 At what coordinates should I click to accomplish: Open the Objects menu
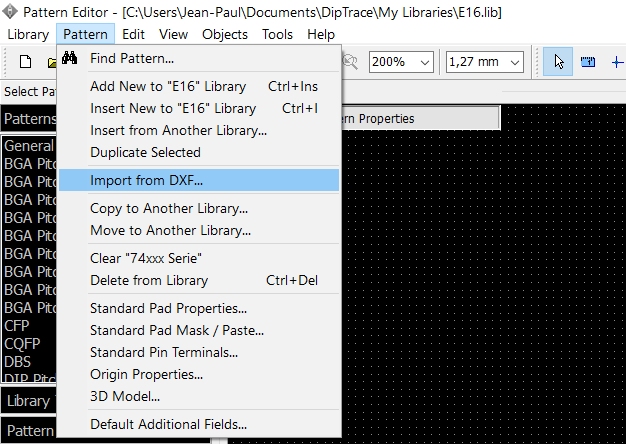[x=225, y=34]
